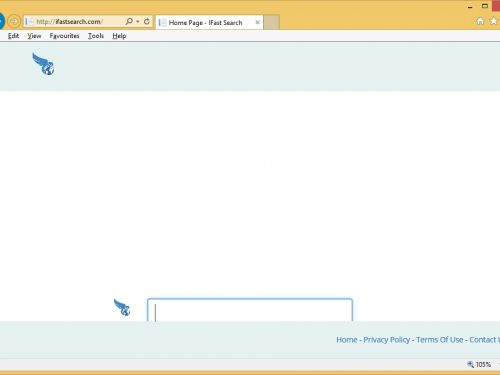Open the View menu
Viewport: 500px width, 375px height.
(34, 36)
